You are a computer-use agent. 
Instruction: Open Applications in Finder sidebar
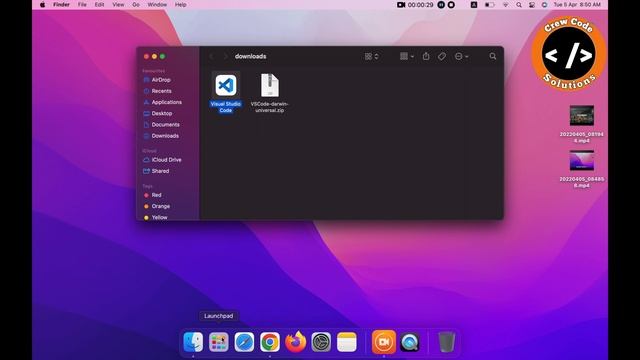pyautogui.click(x=167, y=102)
